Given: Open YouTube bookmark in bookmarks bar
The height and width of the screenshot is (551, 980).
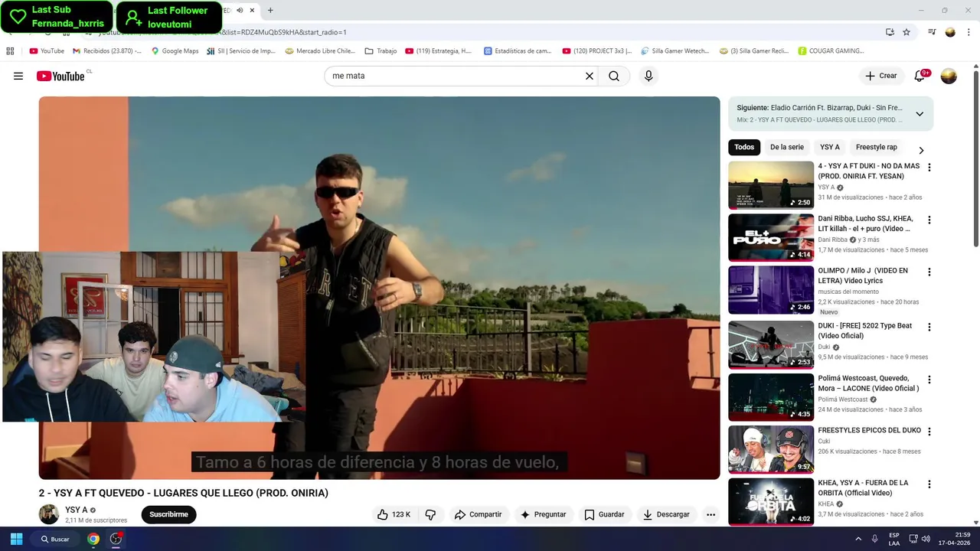Looking at the screenshot, I should (47, 51).
